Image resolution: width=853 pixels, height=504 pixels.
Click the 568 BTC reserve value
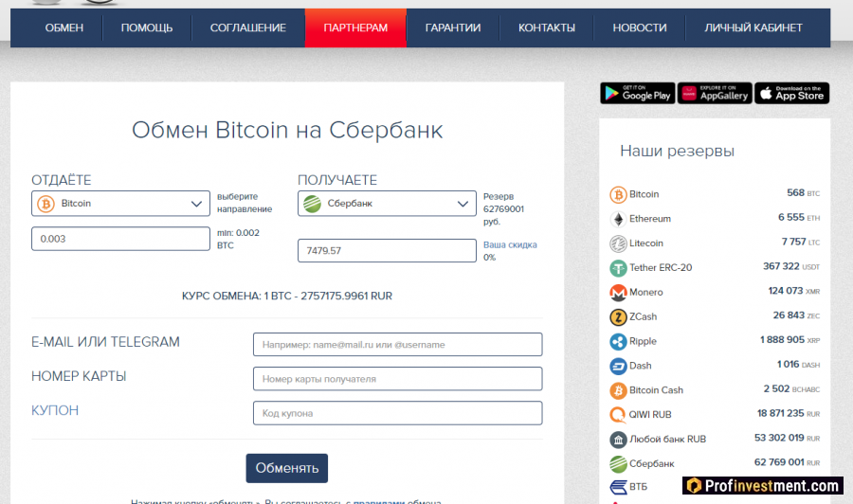803,193
